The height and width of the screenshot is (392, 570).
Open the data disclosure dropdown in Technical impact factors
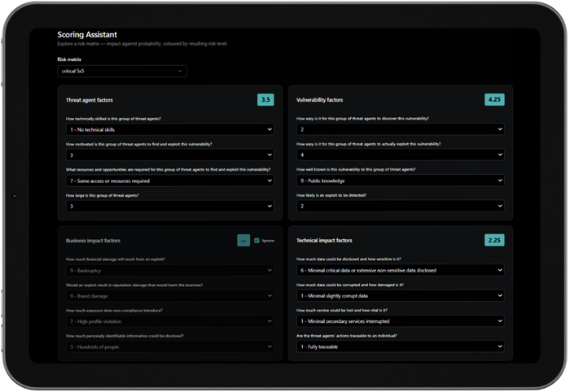tap(401, 270)
